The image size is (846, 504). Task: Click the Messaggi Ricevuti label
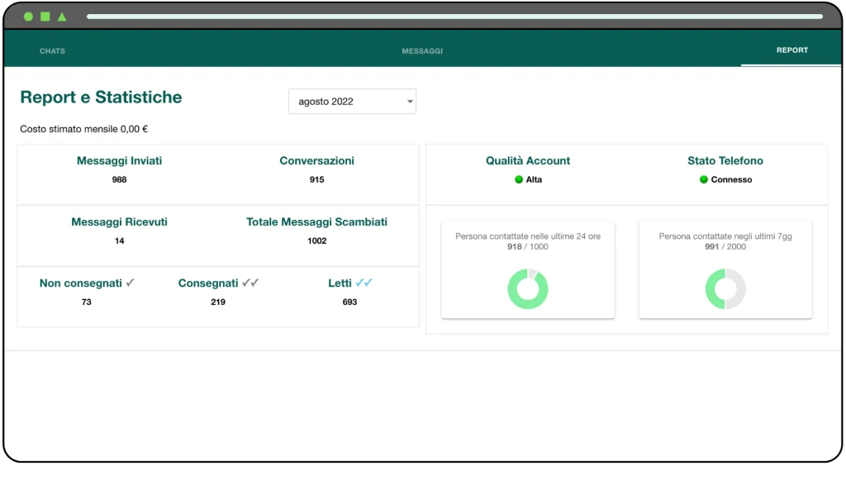pos(119,221)
